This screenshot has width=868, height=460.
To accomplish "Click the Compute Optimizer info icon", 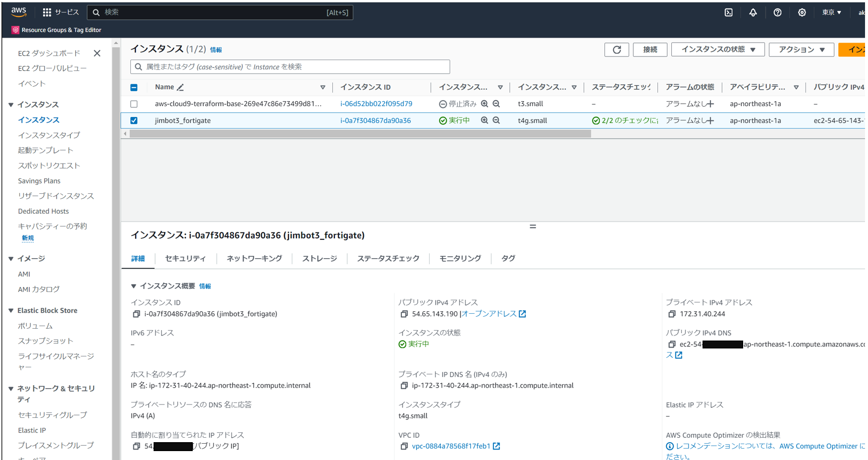I will click(670, 446).
